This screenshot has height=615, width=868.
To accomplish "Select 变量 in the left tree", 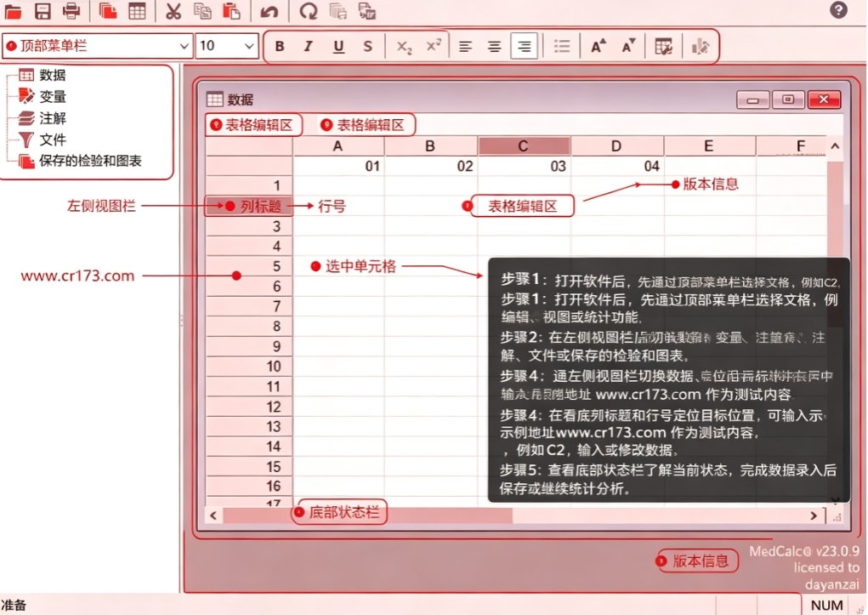I will [x=53, y=96].
